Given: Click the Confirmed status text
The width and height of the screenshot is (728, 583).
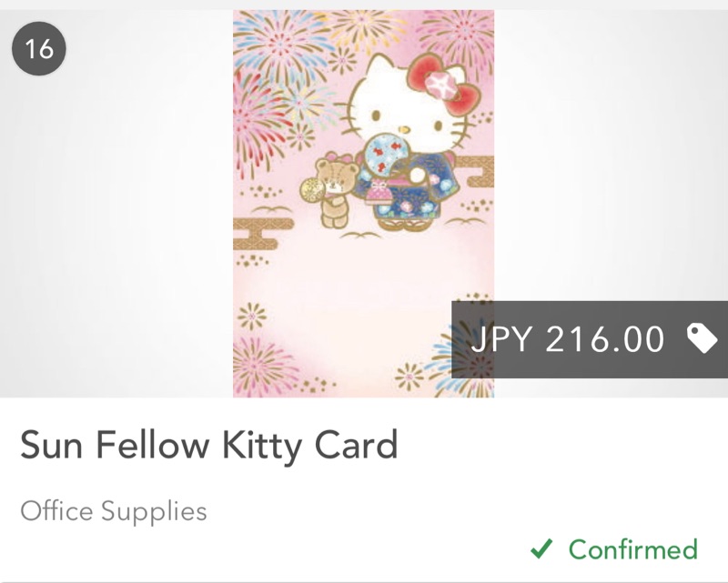Looking at the screenshot, I should coord(632,549).
